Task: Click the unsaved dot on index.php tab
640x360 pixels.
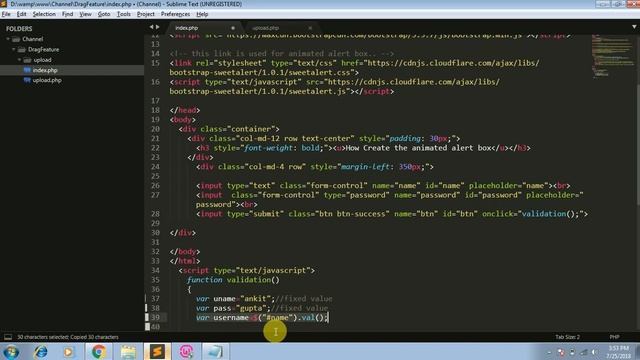Action: [x=233, y=28]
